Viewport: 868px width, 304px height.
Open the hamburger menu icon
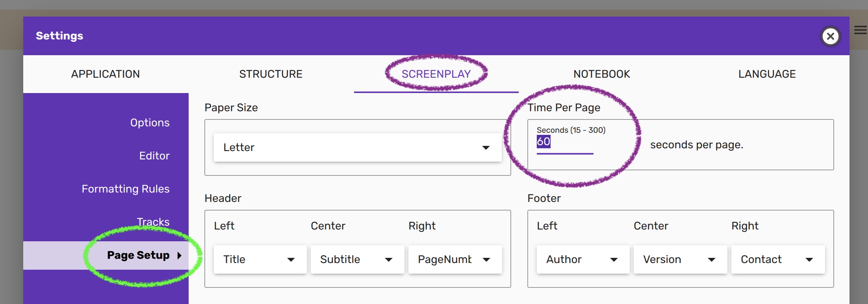pyautogui.click(x=860, y=30)
